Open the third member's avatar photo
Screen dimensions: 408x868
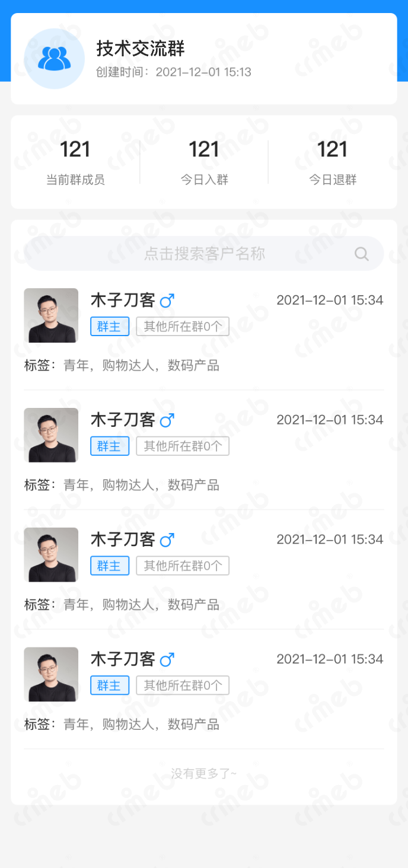(x=51, y=555)
